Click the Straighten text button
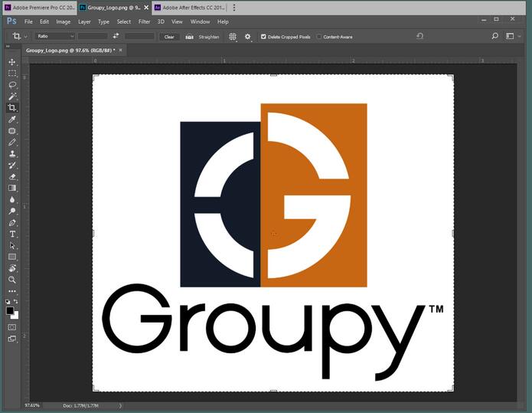The image size is (532, 413). (x=209, y=37)
